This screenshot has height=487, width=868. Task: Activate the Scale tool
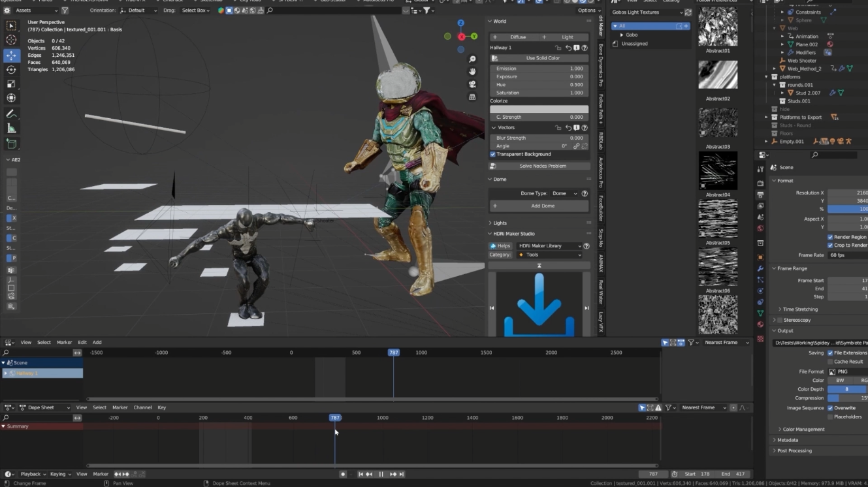coord(11,84)
